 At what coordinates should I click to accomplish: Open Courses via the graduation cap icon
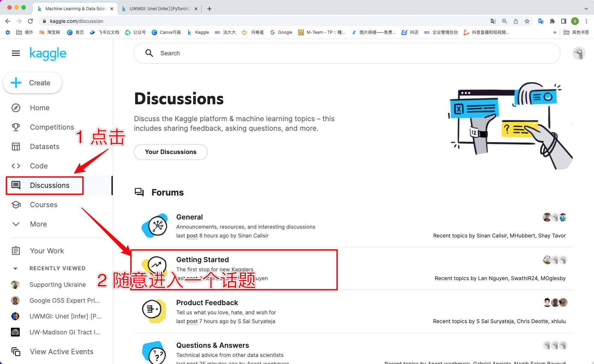coord(16,205)
